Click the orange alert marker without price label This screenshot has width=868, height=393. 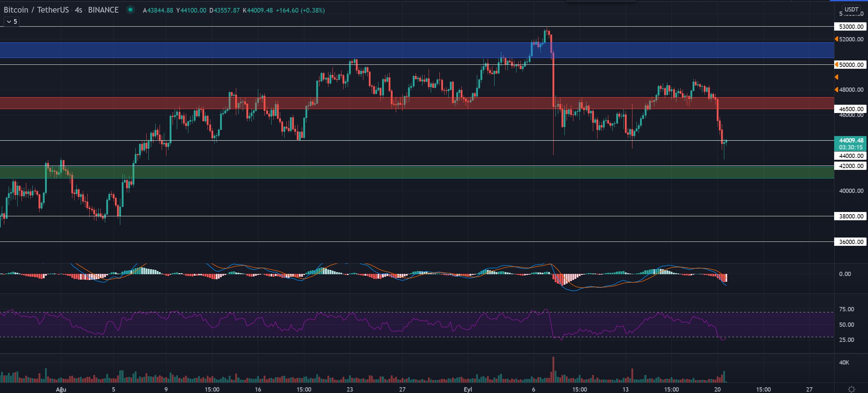[837, 77]
